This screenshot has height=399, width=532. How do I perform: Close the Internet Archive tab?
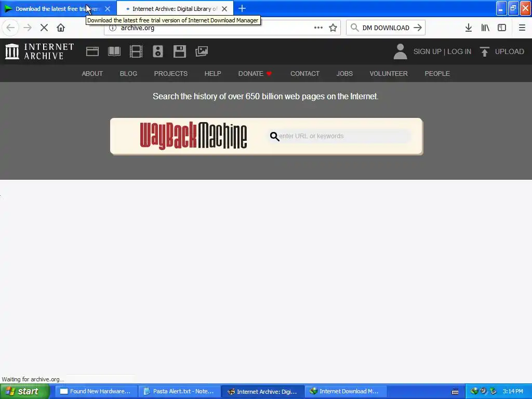[224, 9]
